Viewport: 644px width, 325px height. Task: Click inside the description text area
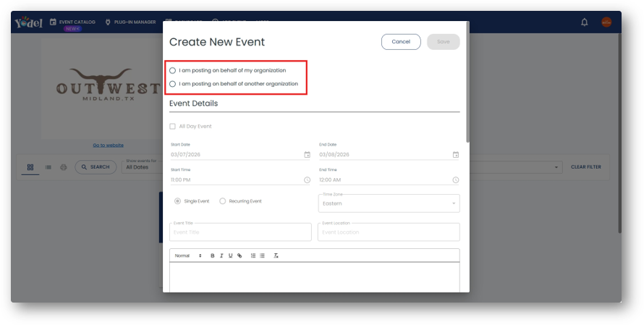[x=315, y=278]
